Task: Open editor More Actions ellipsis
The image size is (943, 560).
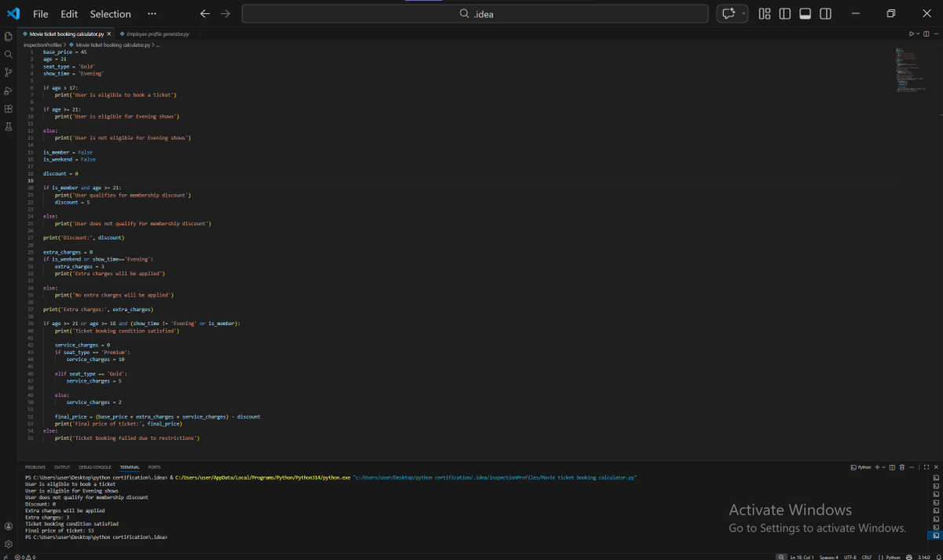Action: coord(936,34)
